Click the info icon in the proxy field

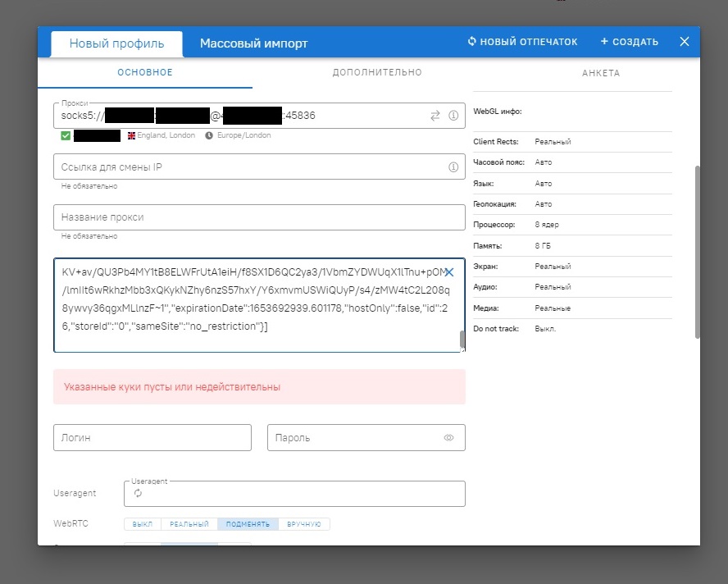pyautogui.click(x=453, y=116)
